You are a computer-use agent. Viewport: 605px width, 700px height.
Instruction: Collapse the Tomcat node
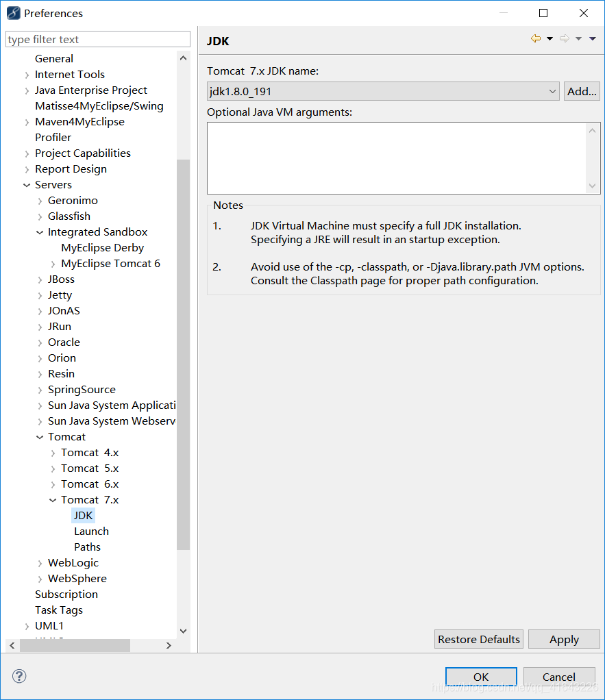[40, 437]
